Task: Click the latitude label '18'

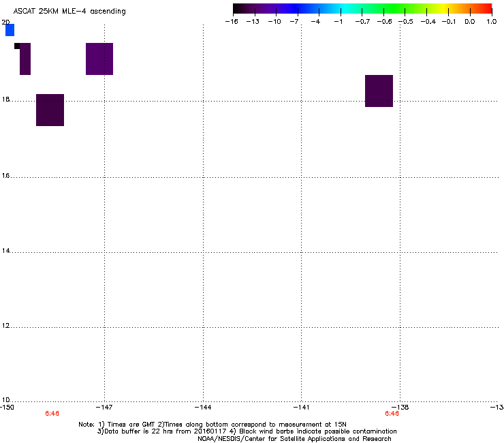Action: click(5, 100)
